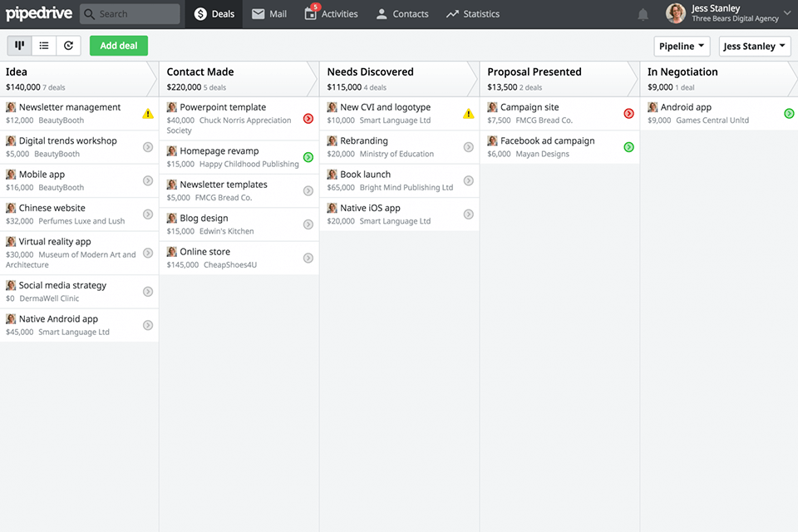Image resolution: width=798 pixels, height=532 pixels.
Task: Open the Book launch deal
Action: (x=366, y=175)
